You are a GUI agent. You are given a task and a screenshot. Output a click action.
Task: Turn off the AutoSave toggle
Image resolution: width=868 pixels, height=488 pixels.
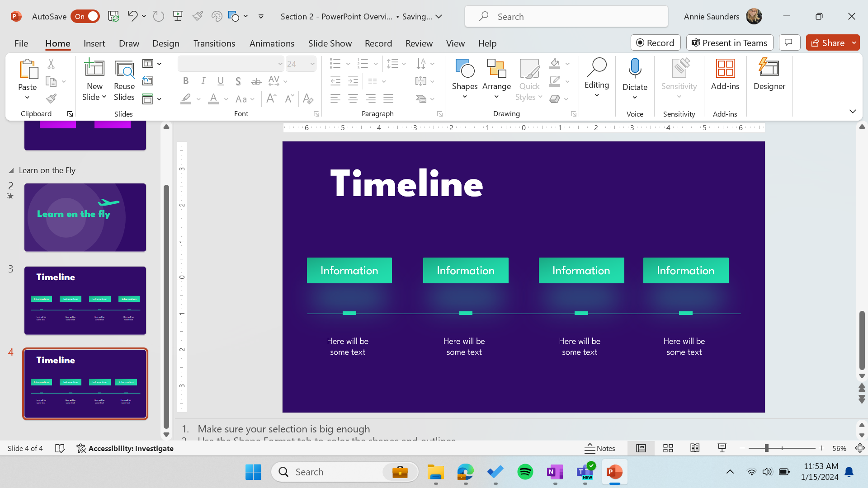click(85, 16)
